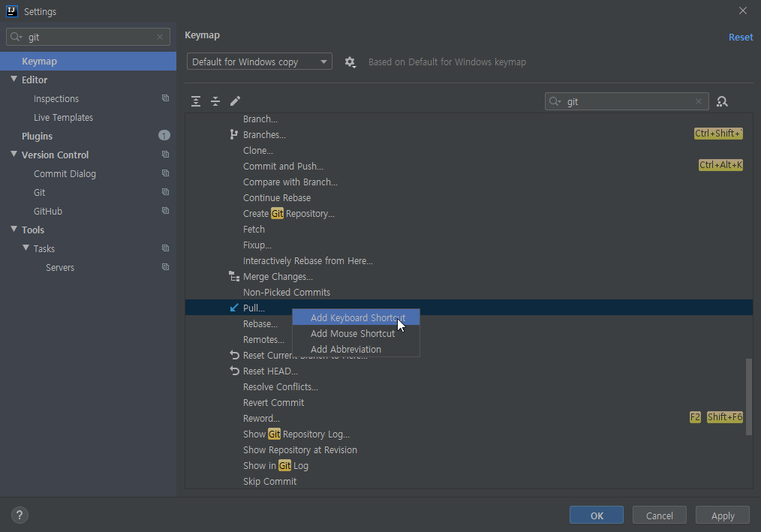The width and height of the screenshot is (761, 532).
Task: Select Show Repository at Revision action
Action: pos(469,450)
